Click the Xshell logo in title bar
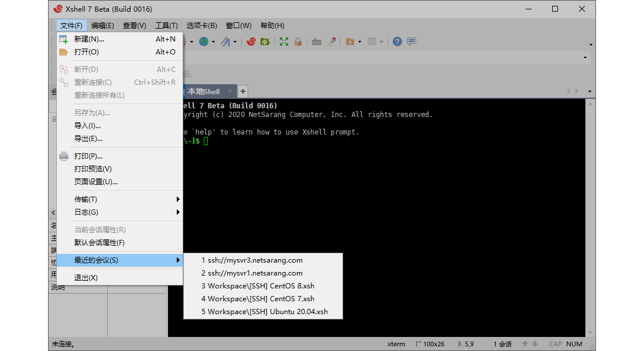644x351 pixels. click(x=58, y=9)
